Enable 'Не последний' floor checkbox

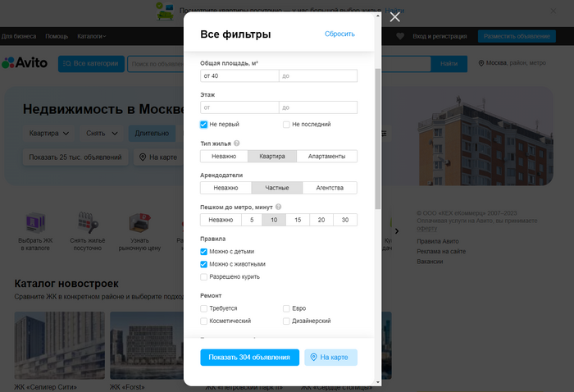[x=286, y=125]
